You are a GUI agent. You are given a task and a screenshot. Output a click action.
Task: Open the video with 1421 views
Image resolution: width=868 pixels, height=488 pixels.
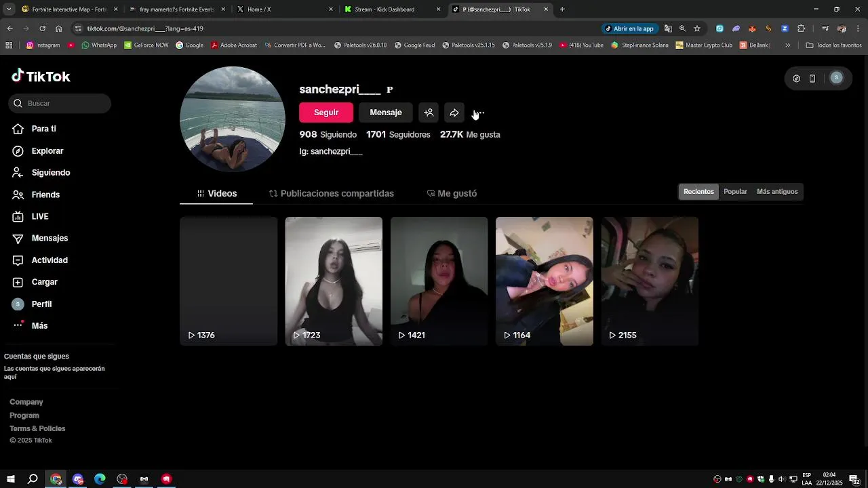tap(439, 281)
